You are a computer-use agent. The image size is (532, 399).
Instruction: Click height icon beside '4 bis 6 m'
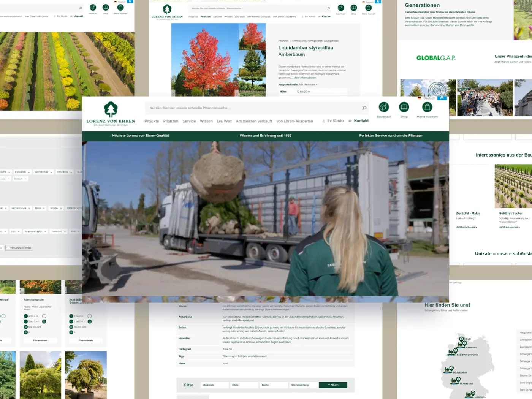coord(26,316)
